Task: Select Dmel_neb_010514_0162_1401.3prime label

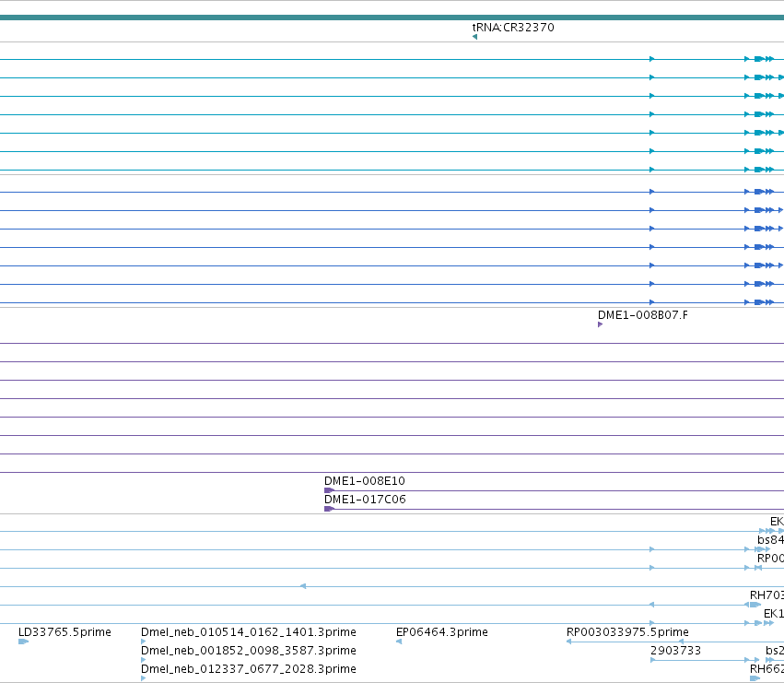Action: coord(249,632)
